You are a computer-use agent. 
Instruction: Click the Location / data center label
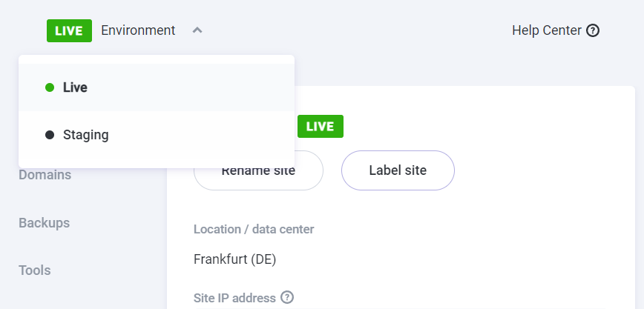click(x=254, y=229)
